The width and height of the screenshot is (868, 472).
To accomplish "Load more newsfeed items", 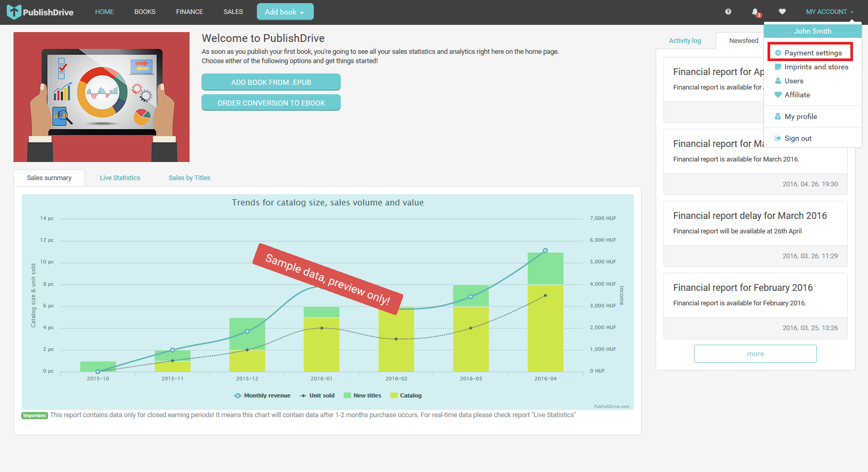I will pos(755,353).
